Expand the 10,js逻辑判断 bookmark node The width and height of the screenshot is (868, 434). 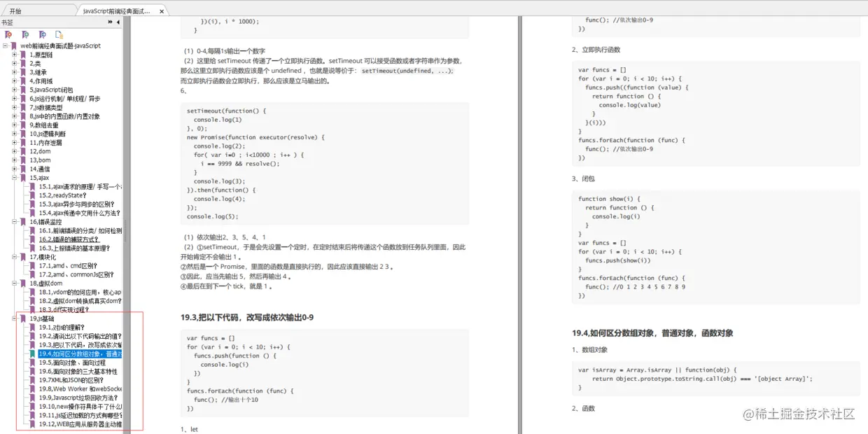(15, 134)
